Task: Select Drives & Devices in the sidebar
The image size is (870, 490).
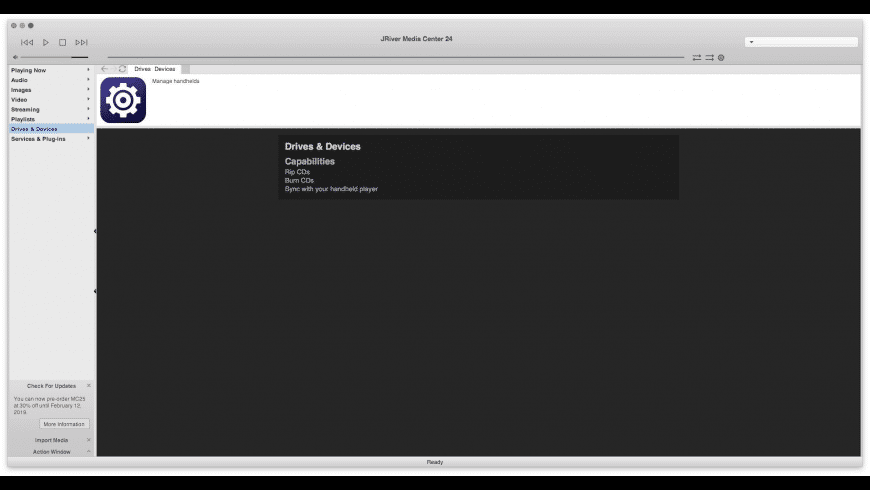Action: click(52, 129)
